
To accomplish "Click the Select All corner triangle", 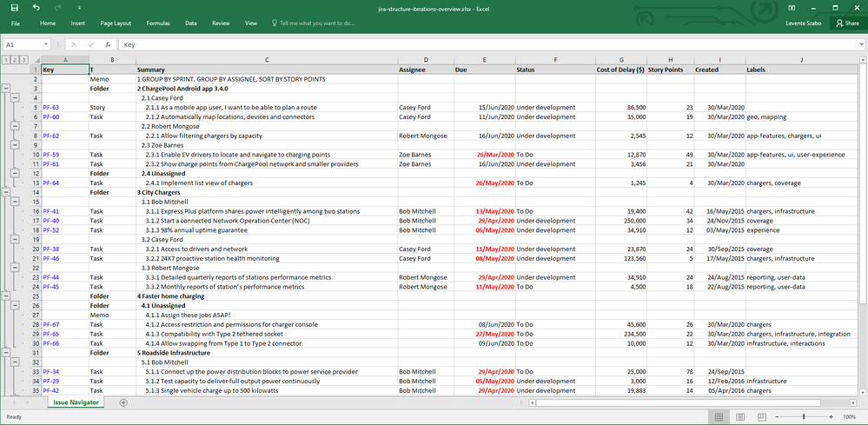I will click(x=36, y=60).
